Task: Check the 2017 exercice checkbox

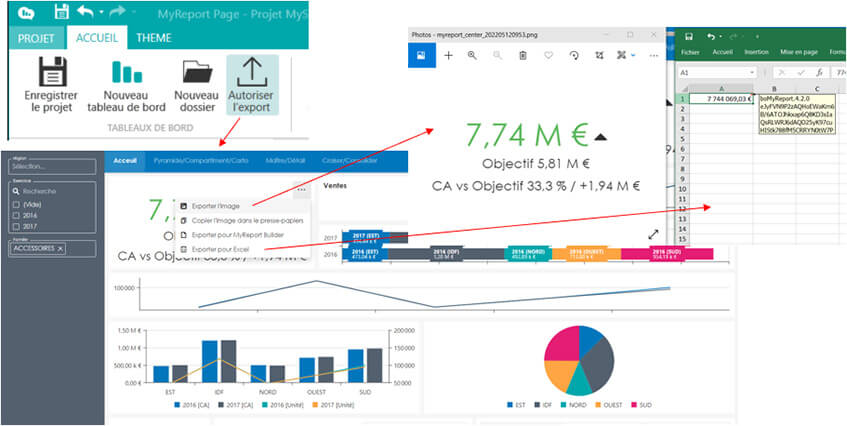Action: (16, 227)
